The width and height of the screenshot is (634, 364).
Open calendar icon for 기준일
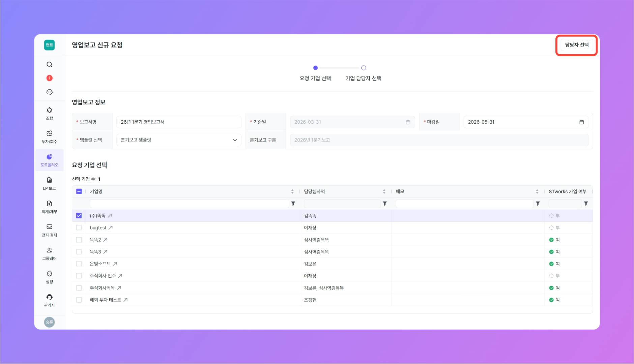(408, 122)
